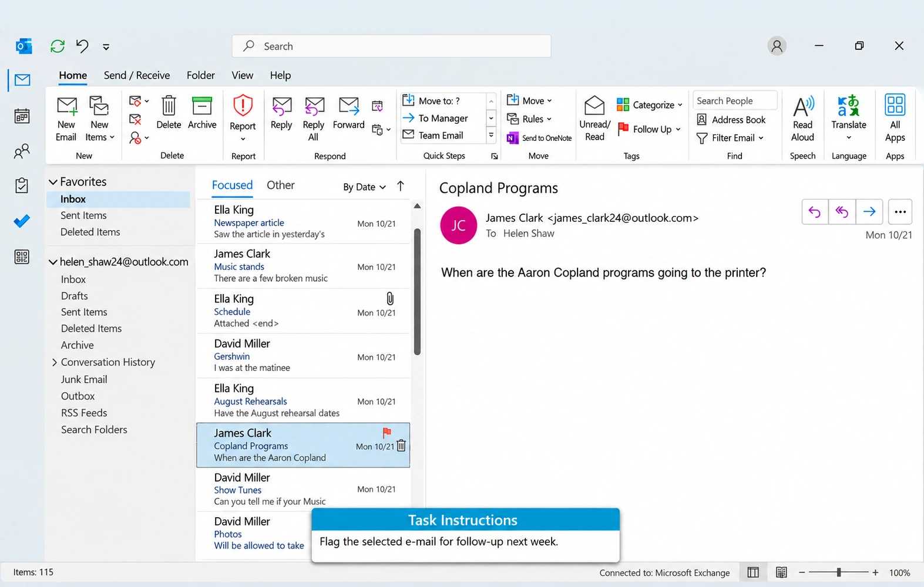This screenshot has height=587, width=924.
Task: Click the Read Aloud speech icon
Action: [802, 119]
